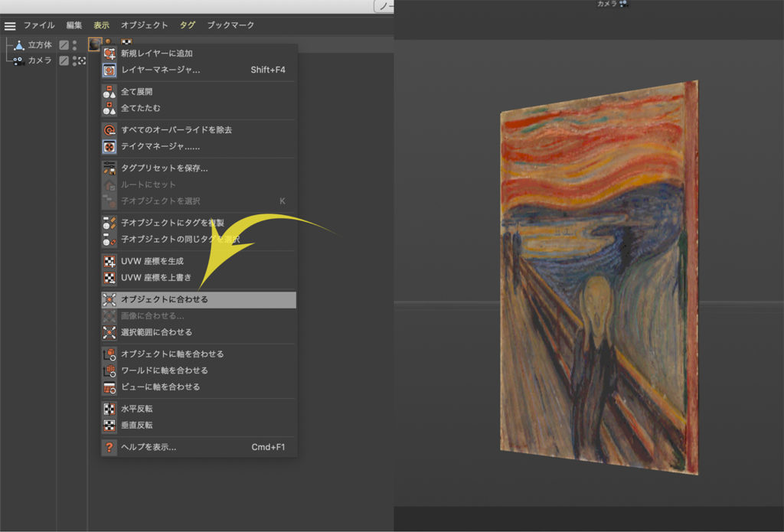The width and height of the screenshot is (784, 532).
Task: Choose オブジェクトに合わせる from context menu
Action: [199, 299]
